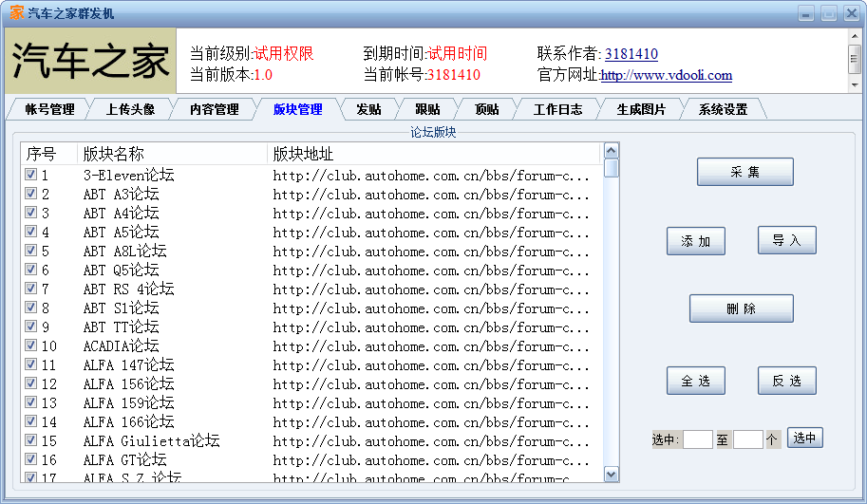Uncheck the ALFA Giulietta论坛 checkbox
This screenshot has width=867, height=504.
(30, 440)
